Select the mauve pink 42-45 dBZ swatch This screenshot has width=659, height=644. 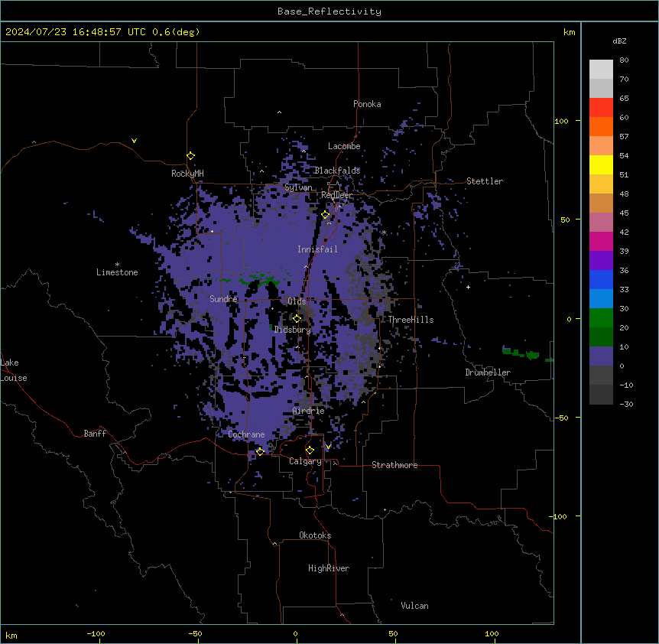[601, 223]
